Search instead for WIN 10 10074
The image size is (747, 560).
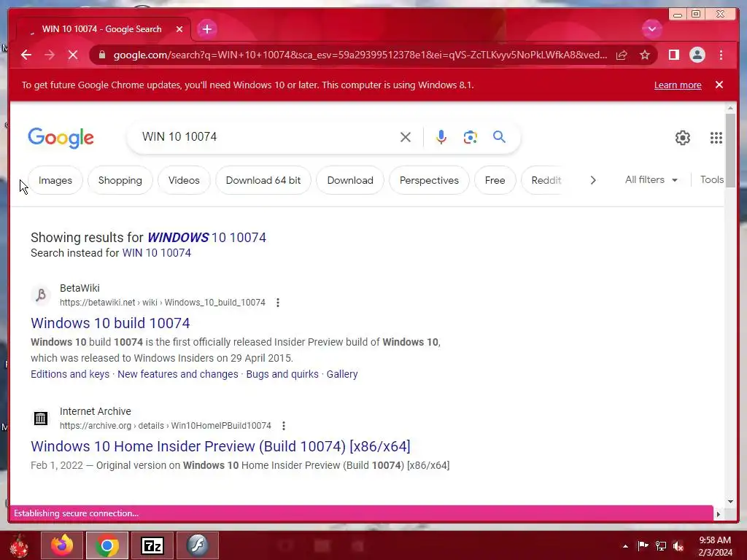tap(156, 253)
